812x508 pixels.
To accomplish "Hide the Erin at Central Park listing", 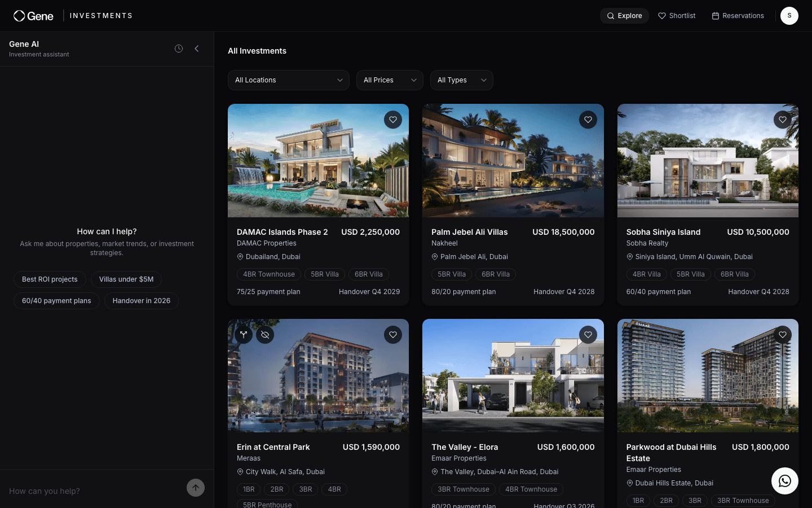I will (x=265, y=335).
